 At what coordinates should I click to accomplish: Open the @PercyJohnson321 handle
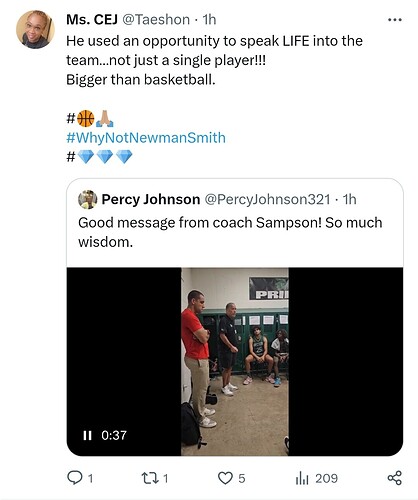click(x=267, y=199)
